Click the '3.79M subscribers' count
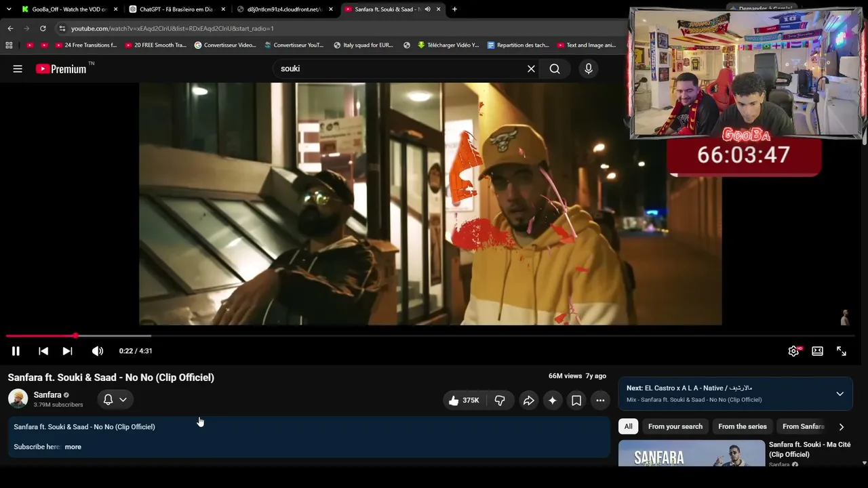The image size is (868, 488). (x=58, y=405)
